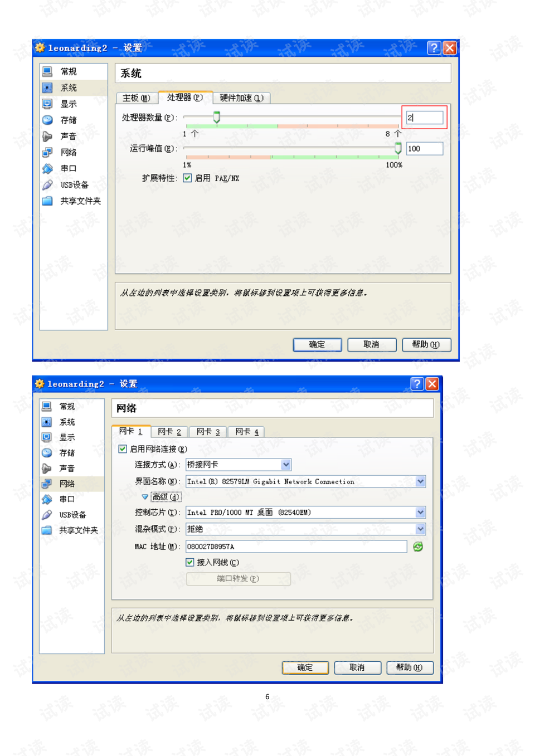Select the 声音 audio icon in top dialog
Viewport: 535px width, 756px height.
48,136
